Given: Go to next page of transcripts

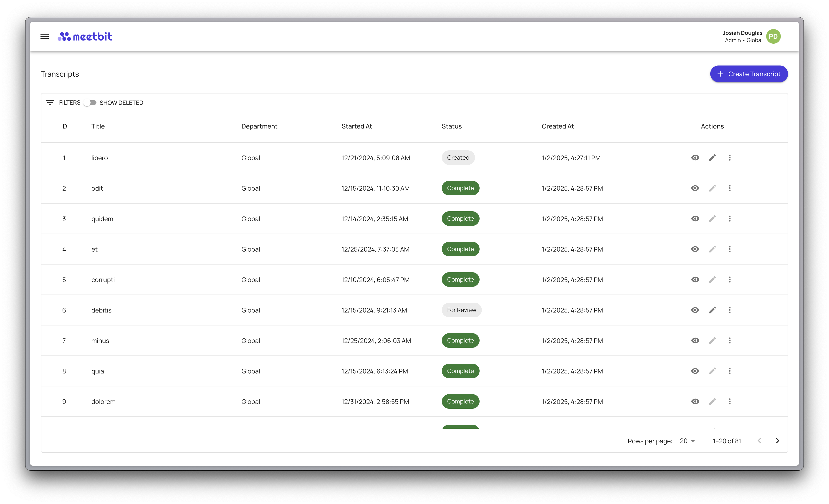Looking at the screenshot, I should (x=777, y=441).
